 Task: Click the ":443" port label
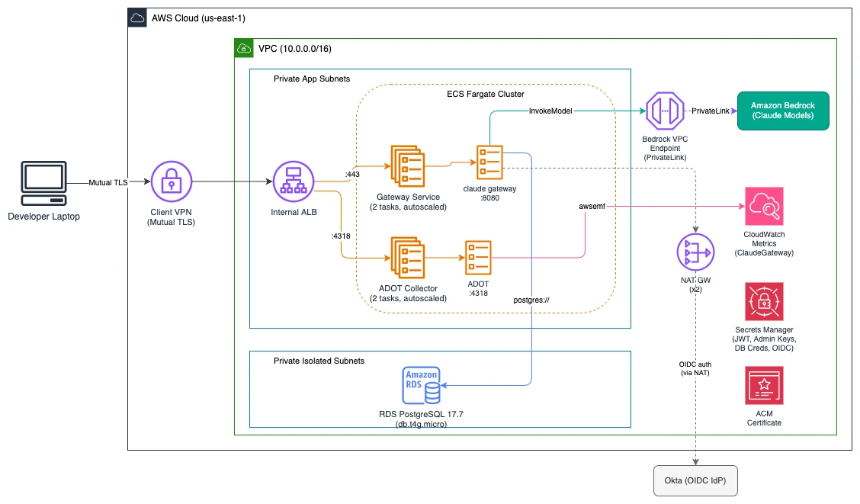(353, 175)
